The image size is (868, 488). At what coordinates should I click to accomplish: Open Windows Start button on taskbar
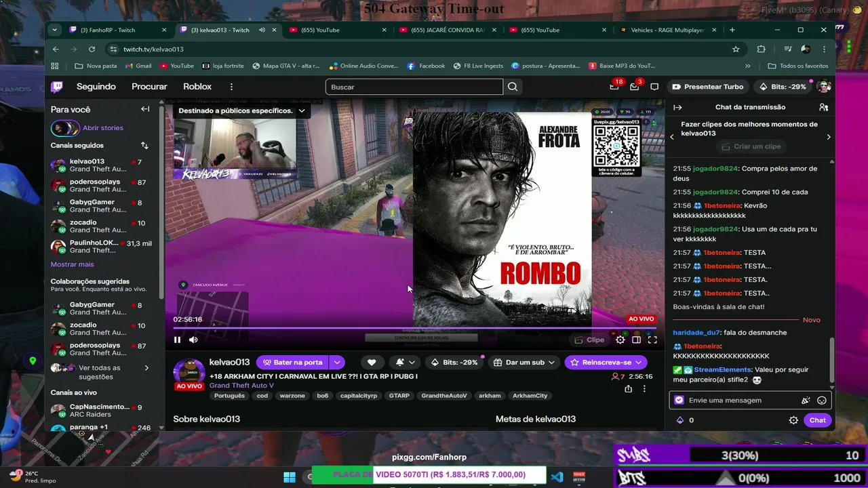290,476
